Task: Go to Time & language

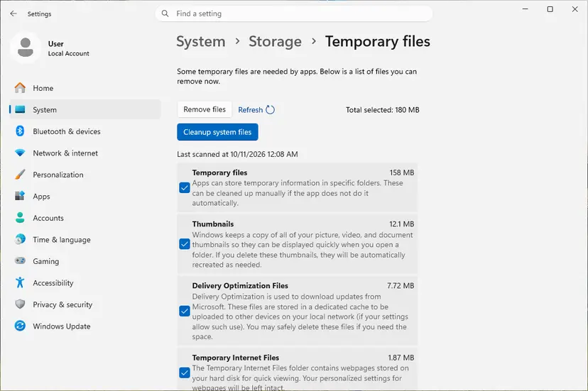Action: [x=85, y=240]
